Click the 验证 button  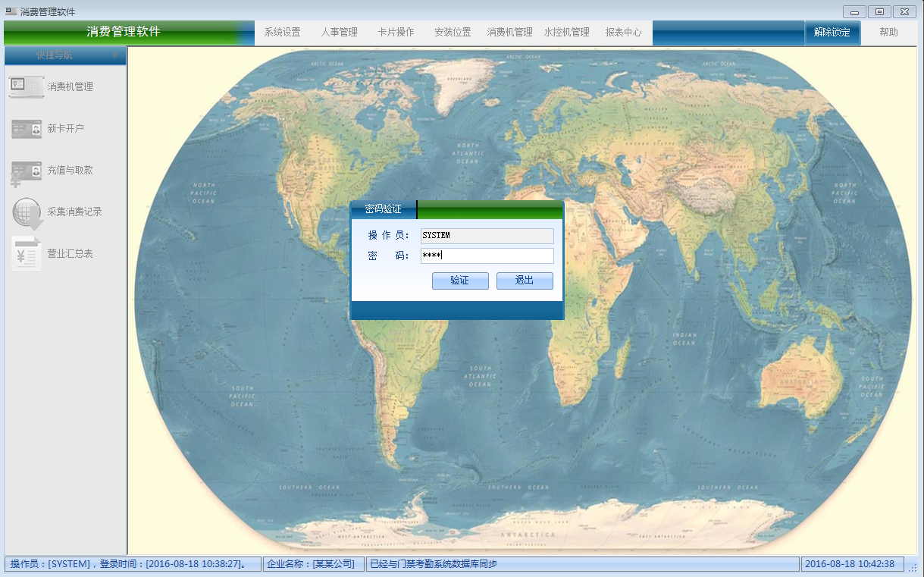pos(460,281)
